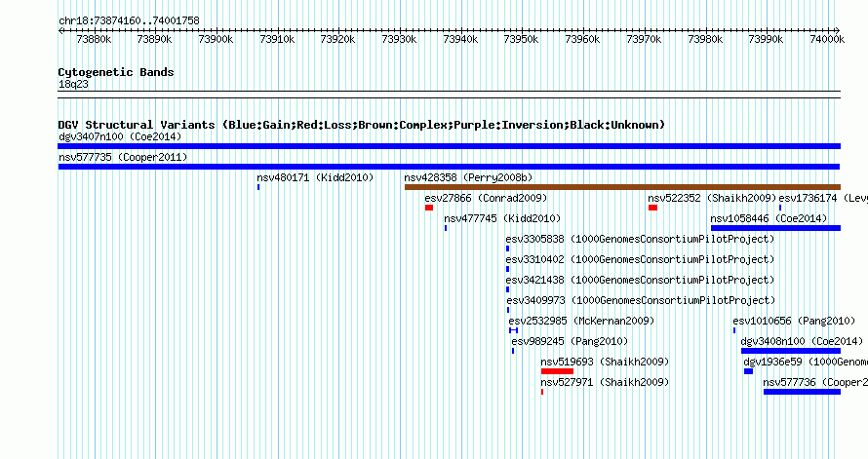Select the blue bar under dgv3408n100 (Coe2014)
The image size is (868, 459).
[x=791, y=351]
